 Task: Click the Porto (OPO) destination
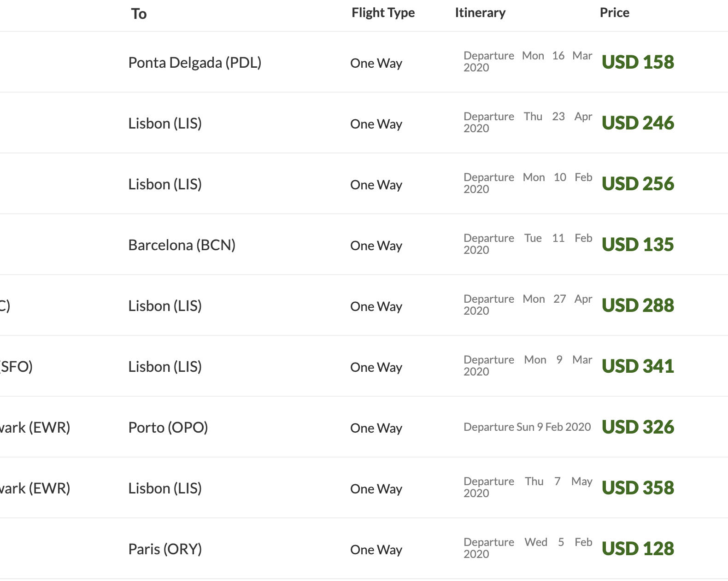pyautogui.click(x=168, y=428)
